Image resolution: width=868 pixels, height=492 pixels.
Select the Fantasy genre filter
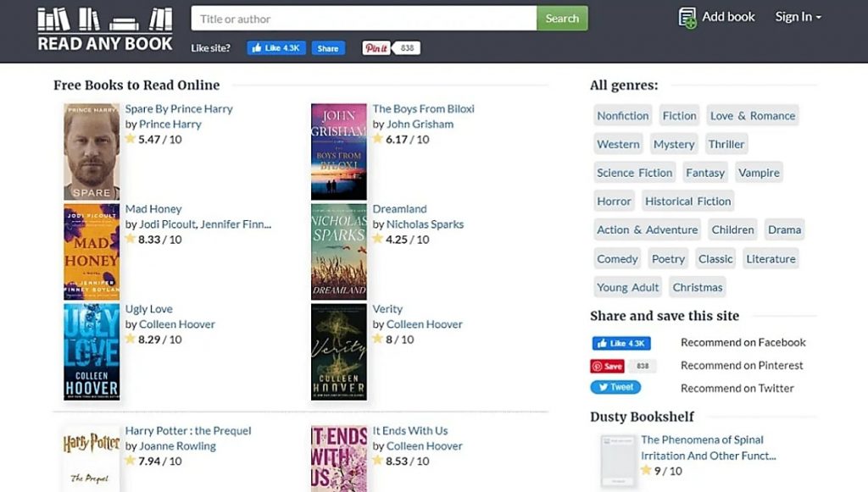[705, 172]
